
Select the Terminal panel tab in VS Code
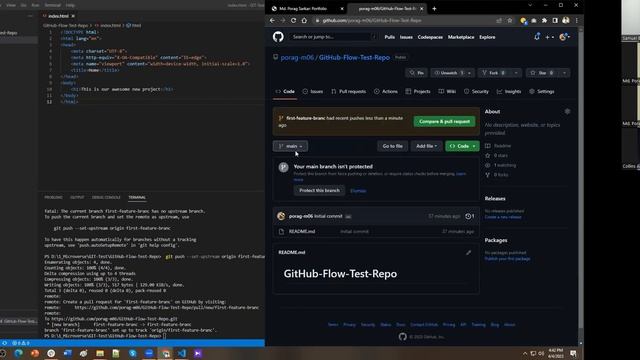[x=137, y=198]
